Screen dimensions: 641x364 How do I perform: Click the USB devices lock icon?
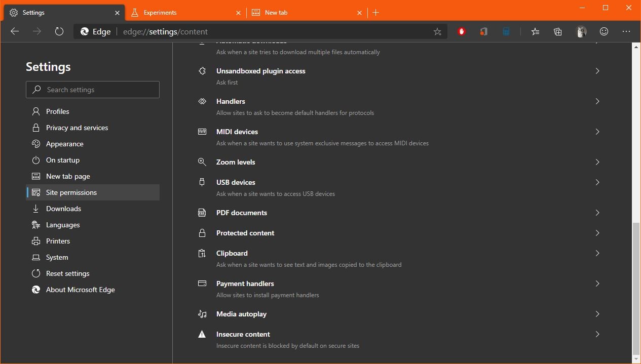[202, 182]
